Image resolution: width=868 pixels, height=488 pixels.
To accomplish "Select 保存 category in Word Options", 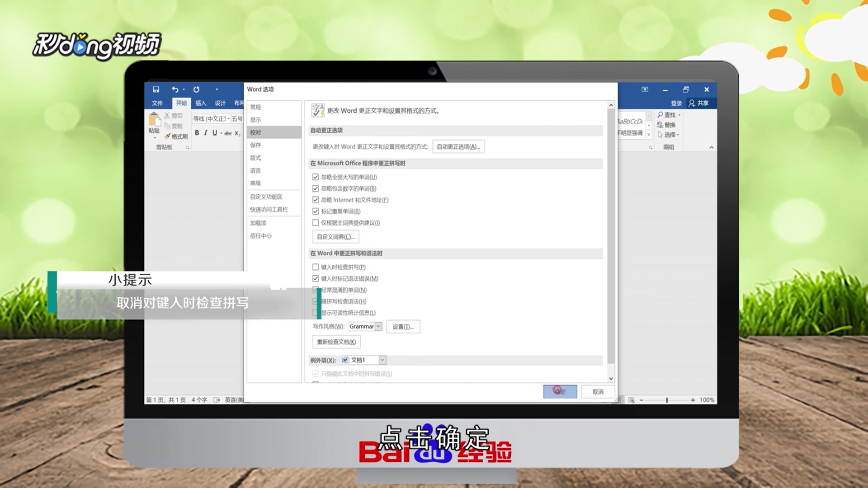I will coord(274,145).
